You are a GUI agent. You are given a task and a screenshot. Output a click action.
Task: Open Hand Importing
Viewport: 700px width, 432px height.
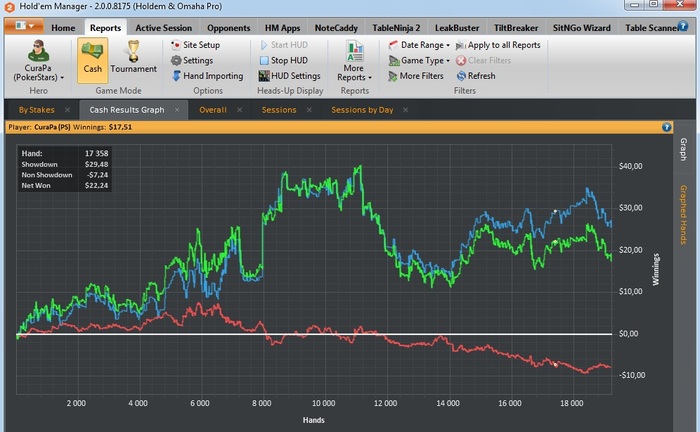(x=208, y=76)
